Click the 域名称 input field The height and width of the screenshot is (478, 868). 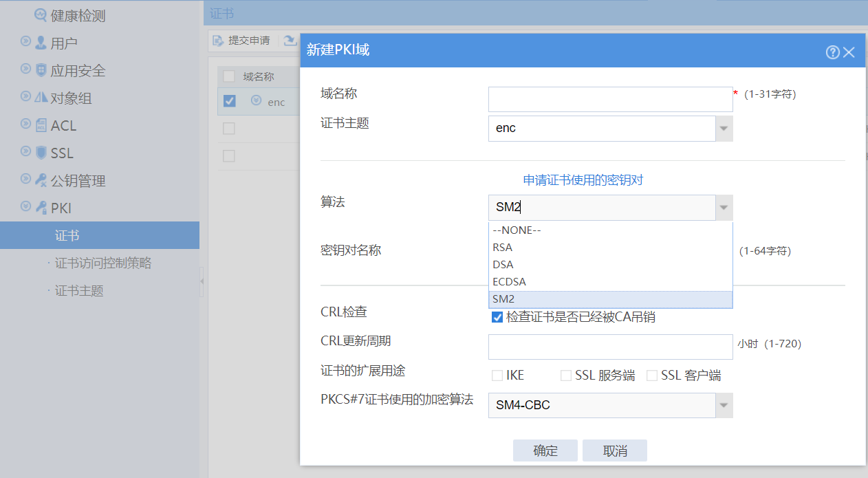610,99
